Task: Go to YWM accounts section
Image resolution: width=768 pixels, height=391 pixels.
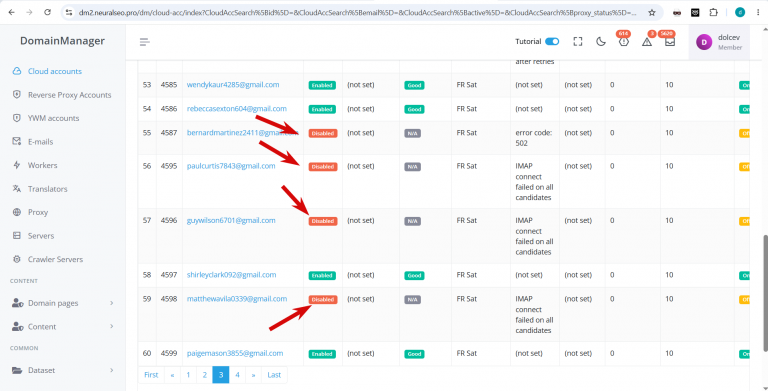Action: [53, 118]
